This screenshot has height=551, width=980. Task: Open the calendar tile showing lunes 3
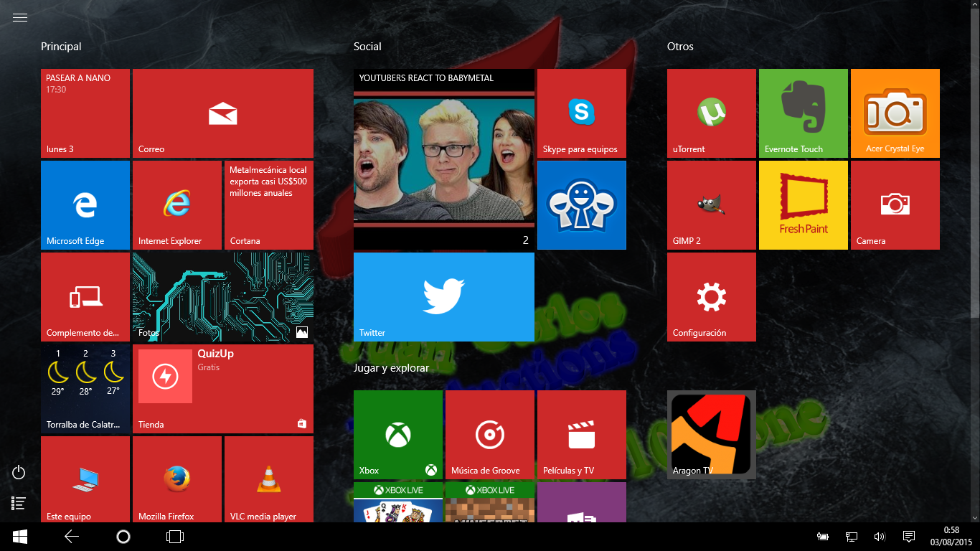85,113
